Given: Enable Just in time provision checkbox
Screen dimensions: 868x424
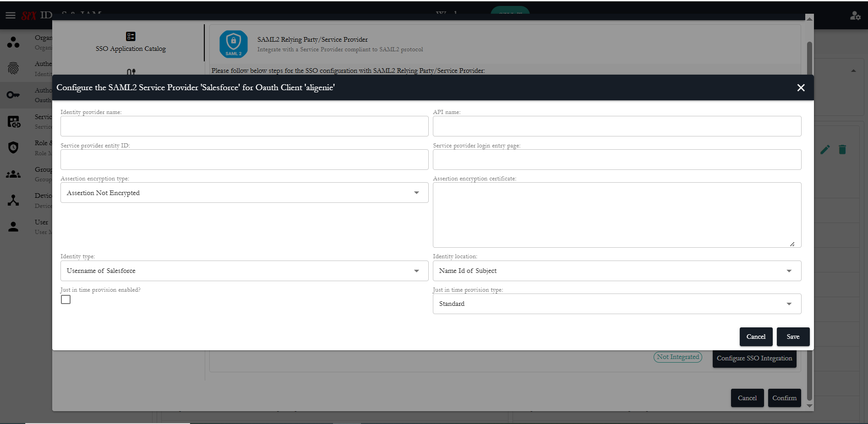Looking at the screenshot, I should (x=66, y=299).
